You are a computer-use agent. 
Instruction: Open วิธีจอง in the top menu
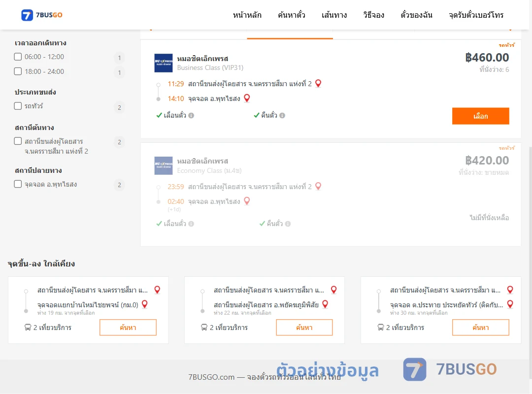[373, 15]
